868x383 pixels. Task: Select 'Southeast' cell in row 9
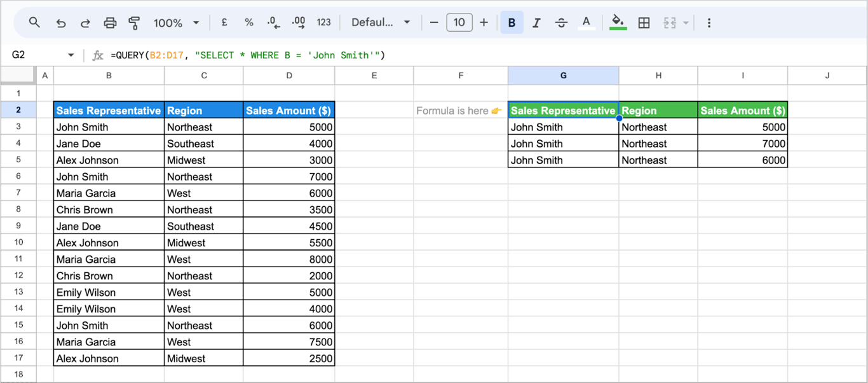coord(203,226)
